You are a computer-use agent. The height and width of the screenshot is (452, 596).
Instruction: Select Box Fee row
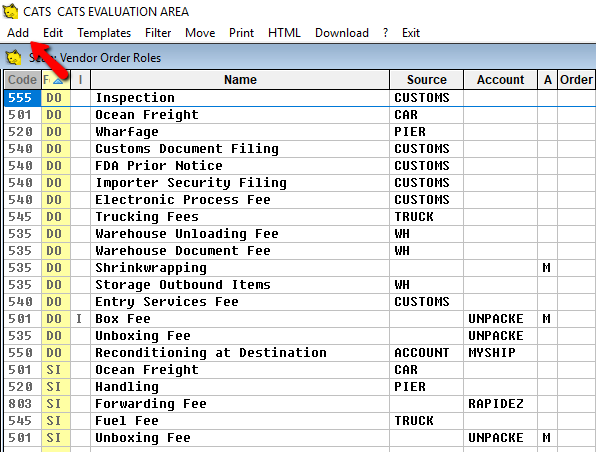coord(300,319)
